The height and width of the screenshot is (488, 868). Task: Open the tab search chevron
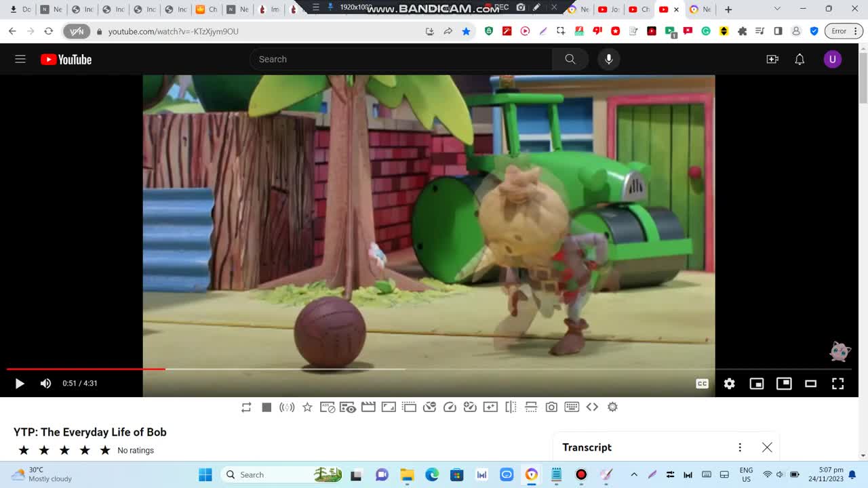tap(777, 9)
